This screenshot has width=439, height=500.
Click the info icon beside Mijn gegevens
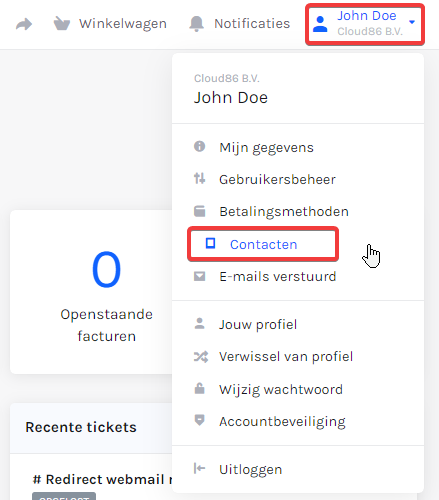199,146
